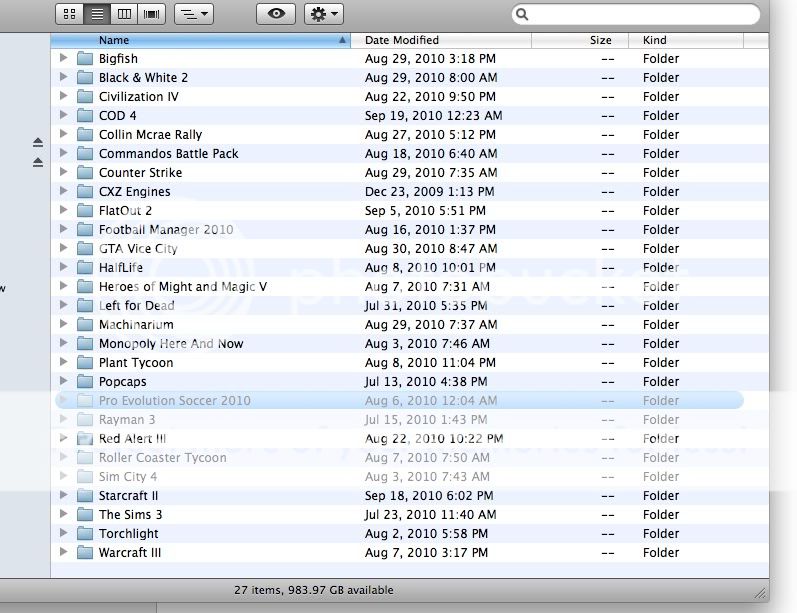Switch to Cover Flow view
The width and height of the screenshot is (797, 613).
click(151, 14)
